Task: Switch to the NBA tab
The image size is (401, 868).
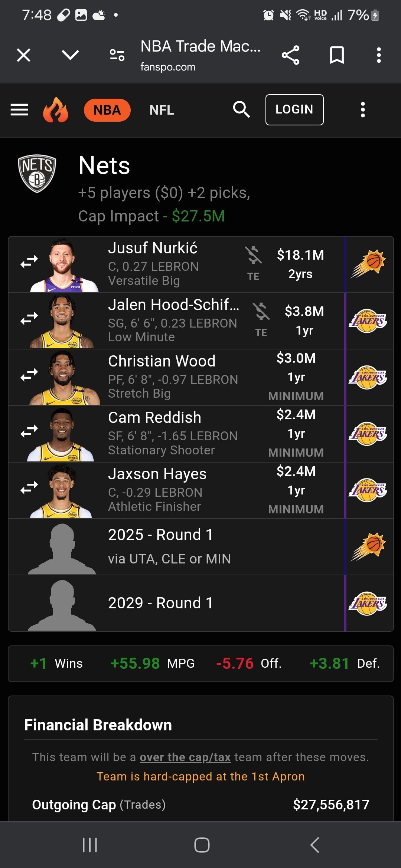Action: pyautogui.click(x=107, y=110)
